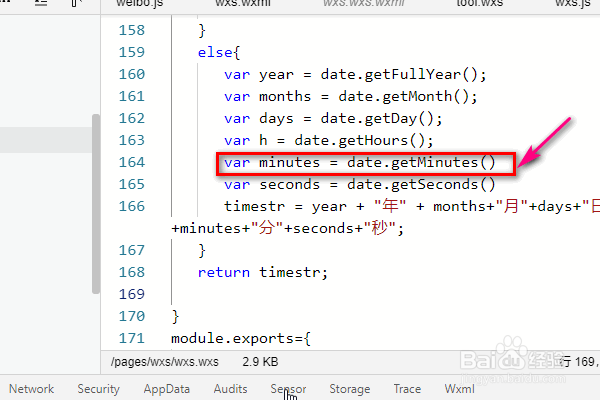Click the 'var year = date.getFullYear();' line
The width and height of the screenshot is (600, 400).
coord(355,74)
